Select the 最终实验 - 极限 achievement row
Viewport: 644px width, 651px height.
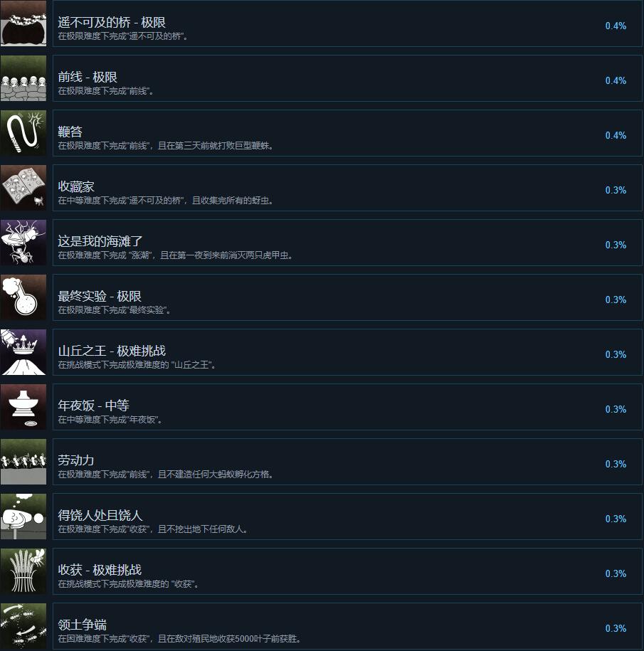point(347,297)
